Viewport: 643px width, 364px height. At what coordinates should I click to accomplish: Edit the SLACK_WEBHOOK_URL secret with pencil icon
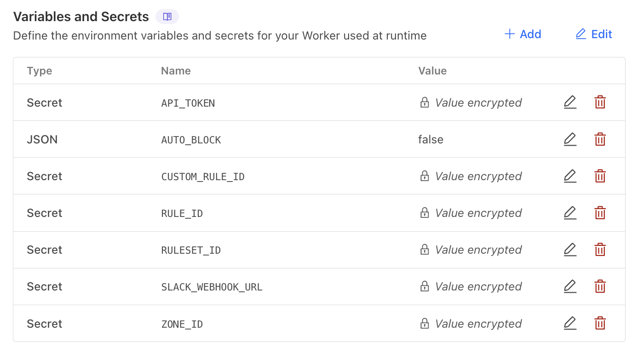pos(570,286)
